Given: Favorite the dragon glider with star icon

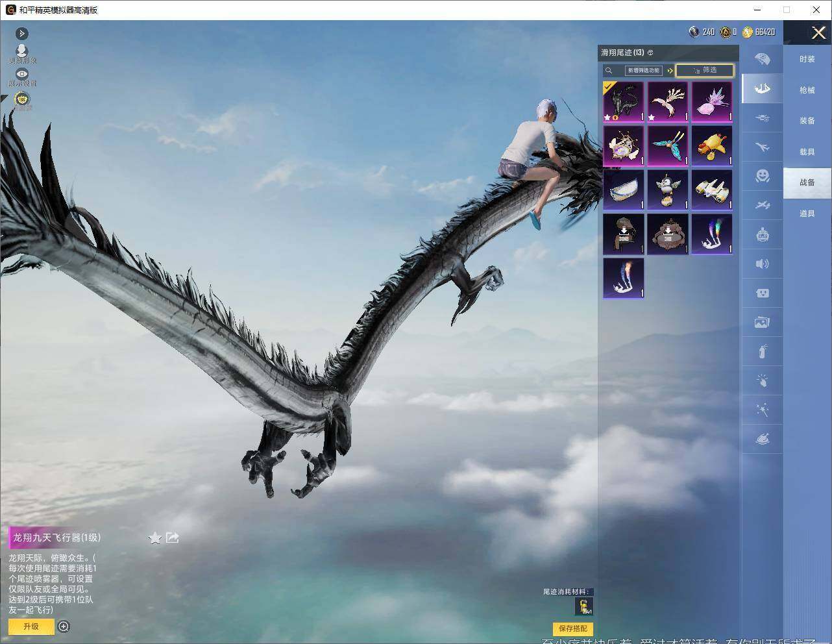Looking at the screenshot, I should tap(155, 538).
